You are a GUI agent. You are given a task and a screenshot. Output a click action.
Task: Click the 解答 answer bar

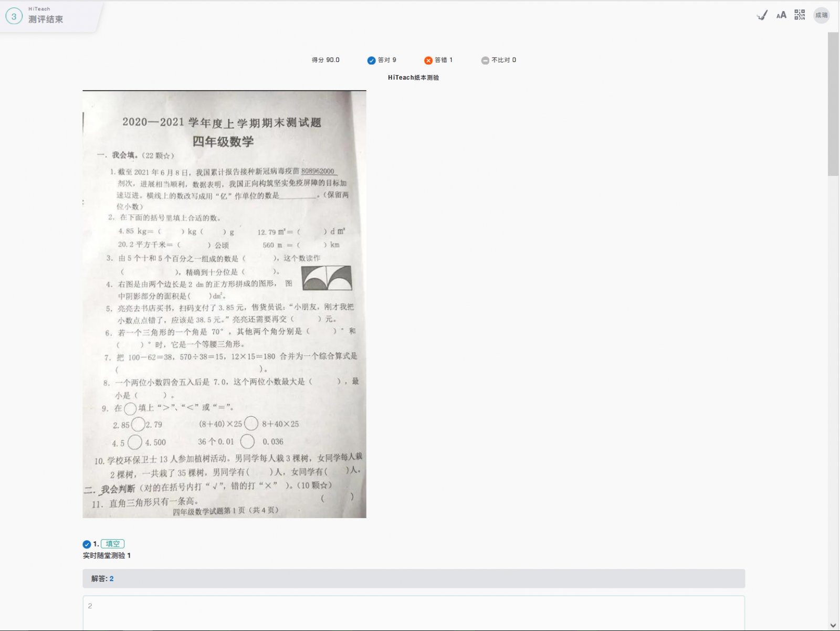413,579
